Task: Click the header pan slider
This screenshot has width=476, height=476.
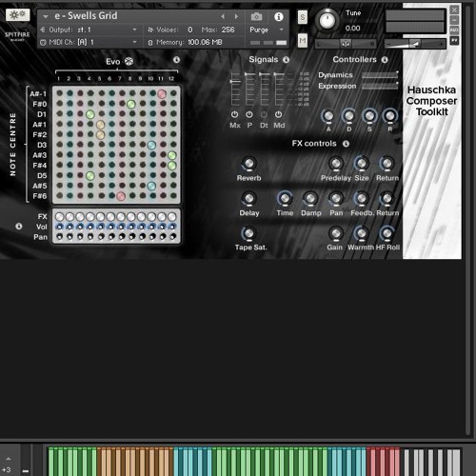Action: click(346, 44)
